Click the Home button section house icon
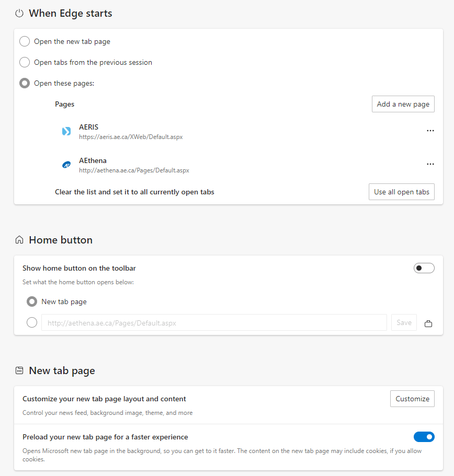Image resolution: width=454 pixels, height=476 pixels. (x=19, y=240)
